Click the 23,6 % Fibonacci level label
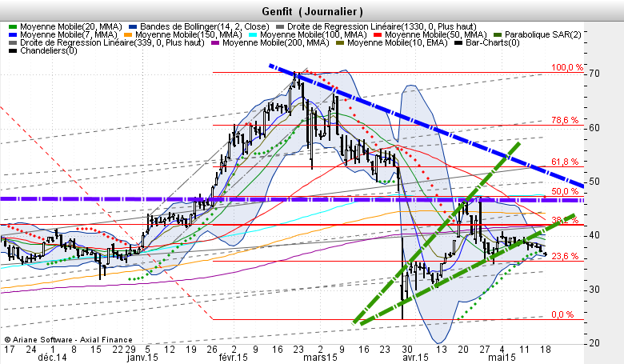 pos(565,256)
